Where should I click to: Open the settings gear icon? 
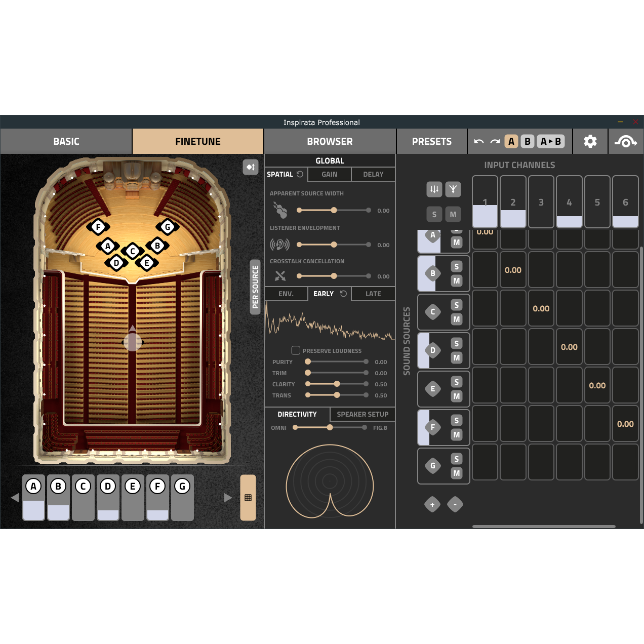click(589, 141)
